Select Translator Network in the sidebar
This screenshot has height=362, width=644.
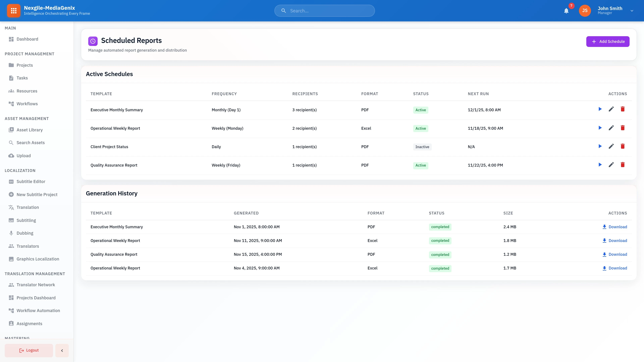coord(36,285)
